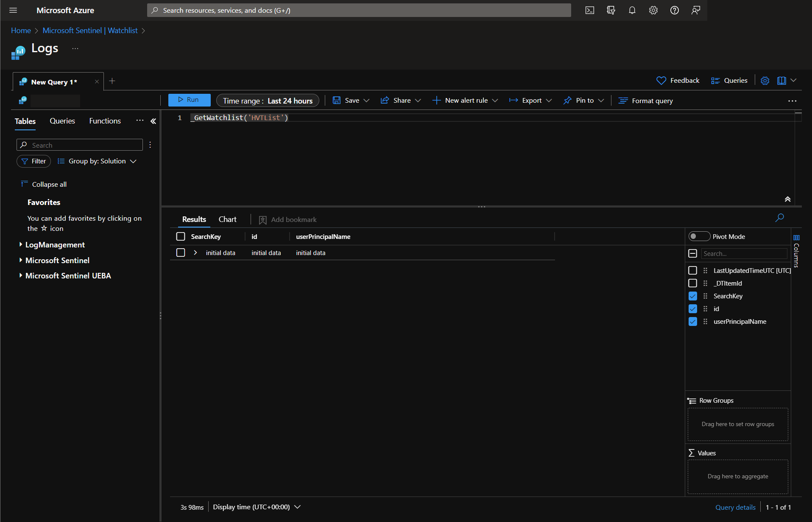Expand Microsoft Sentinel UEBA tree node
Viewport: 812px width, 522px height.
(20, 275)
